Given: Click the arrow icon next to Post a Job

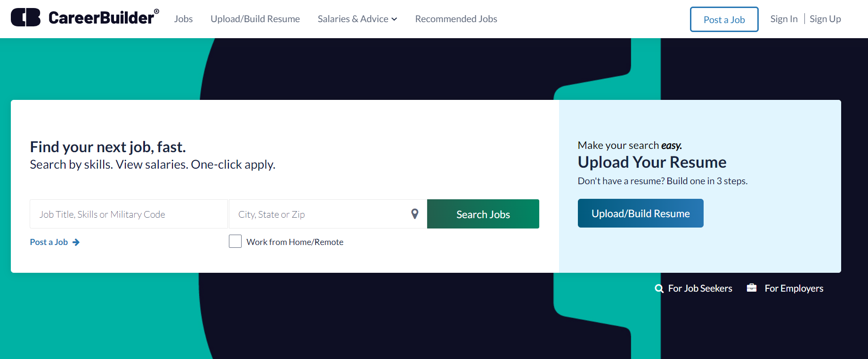Looking at the screenshot, I should click(x=76, y=242).
